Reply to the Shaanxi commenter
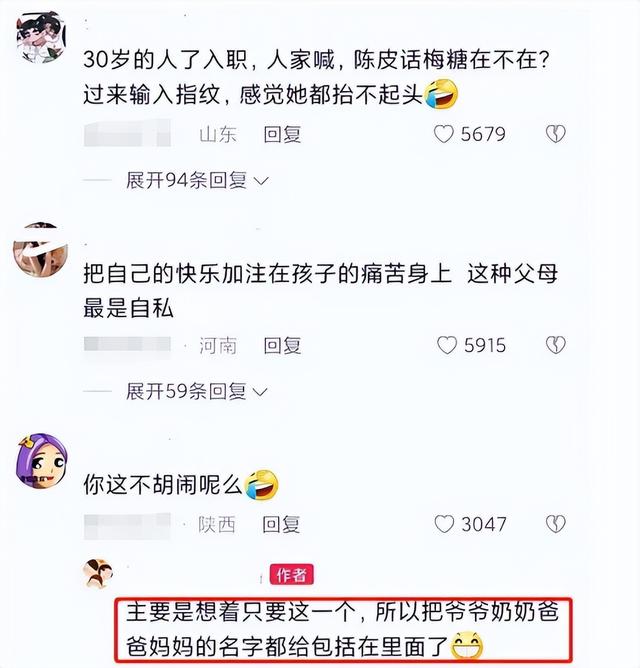 tap(281, 524)
